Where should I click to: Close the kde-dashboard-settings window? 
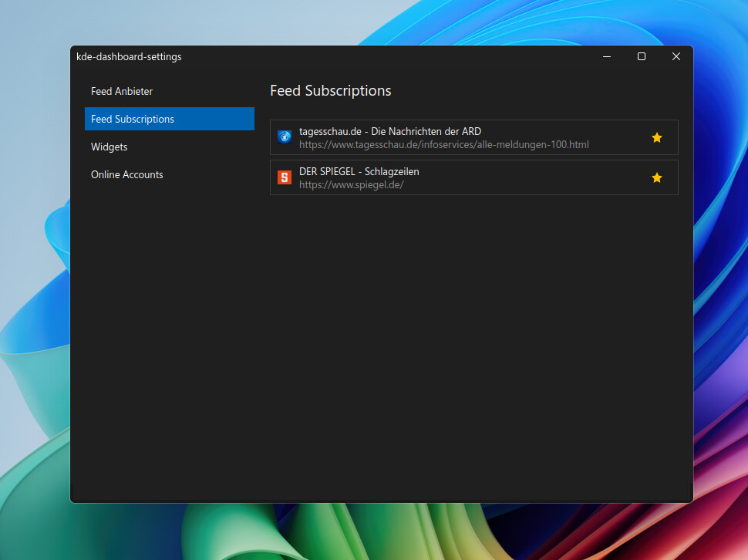(676, 56)
